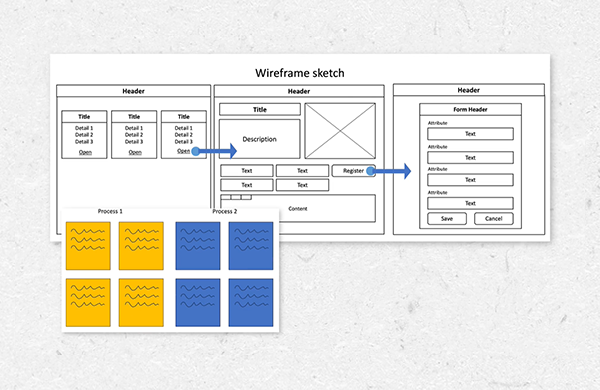The image size is (600, 390).
Task: Click the 'Wireframe sketch' heading
Action: (x=300, y=73)
